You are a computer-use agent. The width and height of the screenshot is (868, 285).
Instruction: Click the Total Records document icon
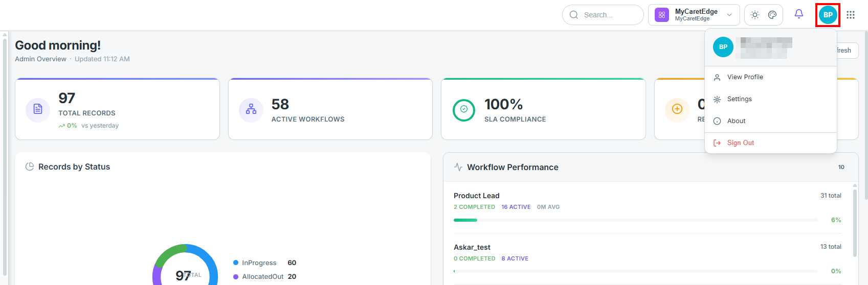[x=38, y=110]
